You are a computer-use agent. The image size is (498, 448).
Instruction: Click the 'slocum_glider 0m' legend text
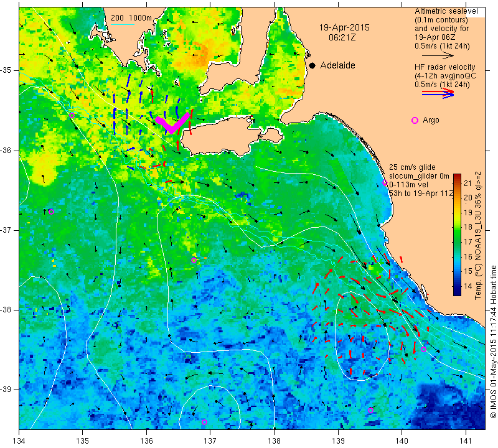[x=419, y=176]
